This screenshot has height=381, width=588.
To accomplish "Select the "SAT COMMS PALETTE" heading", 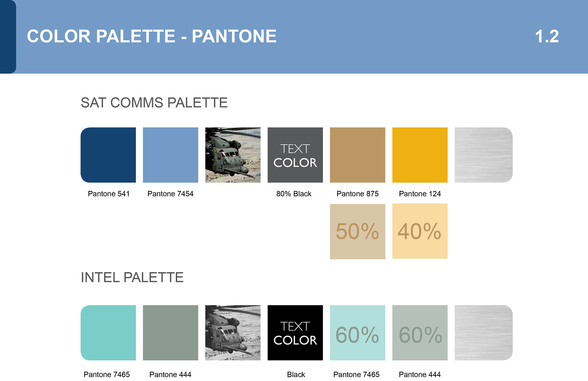I will (154, 103).
